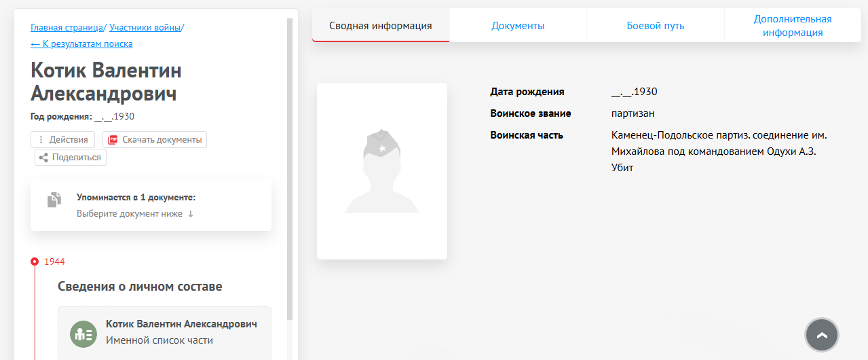
Task: Click the Упоминается в 1 документе text
Action: (136, 197)
